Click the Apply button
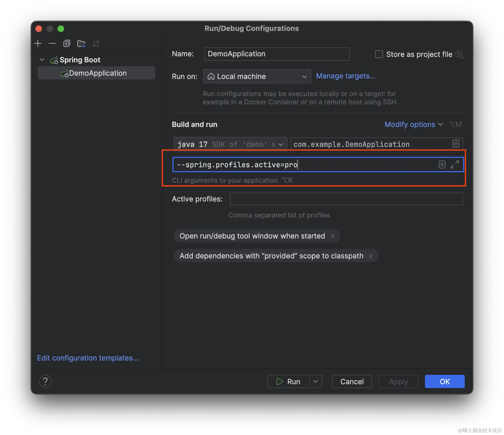This screenshot has width=504, height=435. (x=398, y=381)
